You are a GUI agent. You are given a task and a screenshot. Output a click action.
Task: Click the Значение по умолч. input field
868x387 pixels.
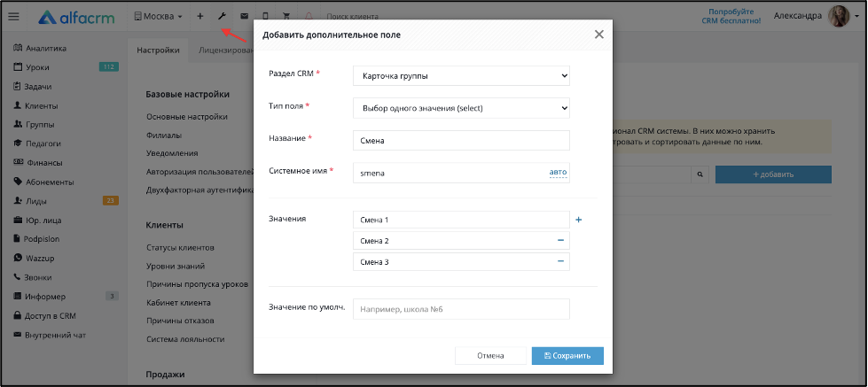pos(461,309)
